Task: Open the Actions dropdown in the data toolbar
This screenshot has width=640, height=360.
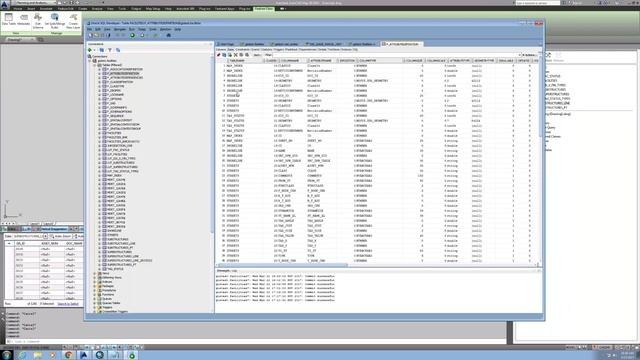Action: 529,55
